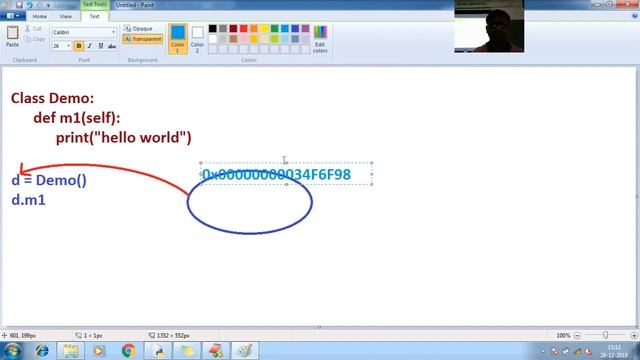Open the Paint file menu button
Image resolution: width=640 pixels, height=360 pixels.
[13, 16]
